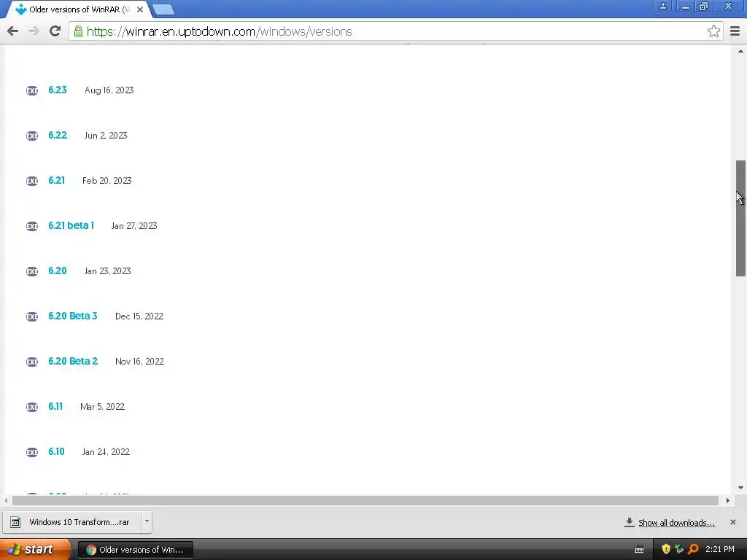
Task: Close the downloads bar
Action: (732, 522)
